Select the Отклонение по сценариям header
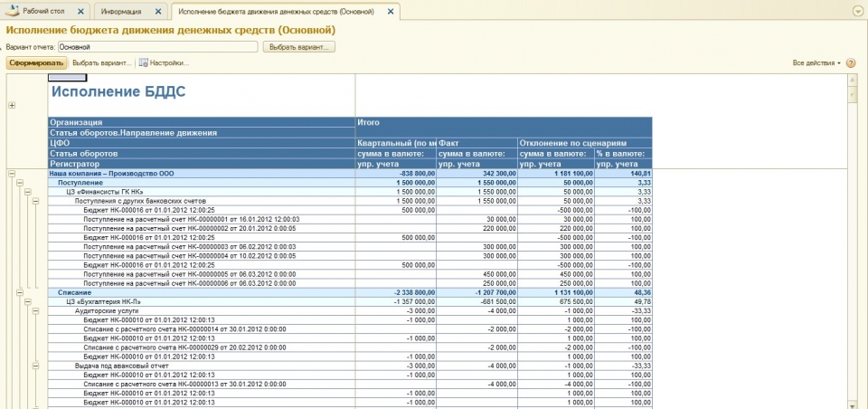The height and width of the screenshot is (409, 868). pyautogui.click(x=585, y=143)
